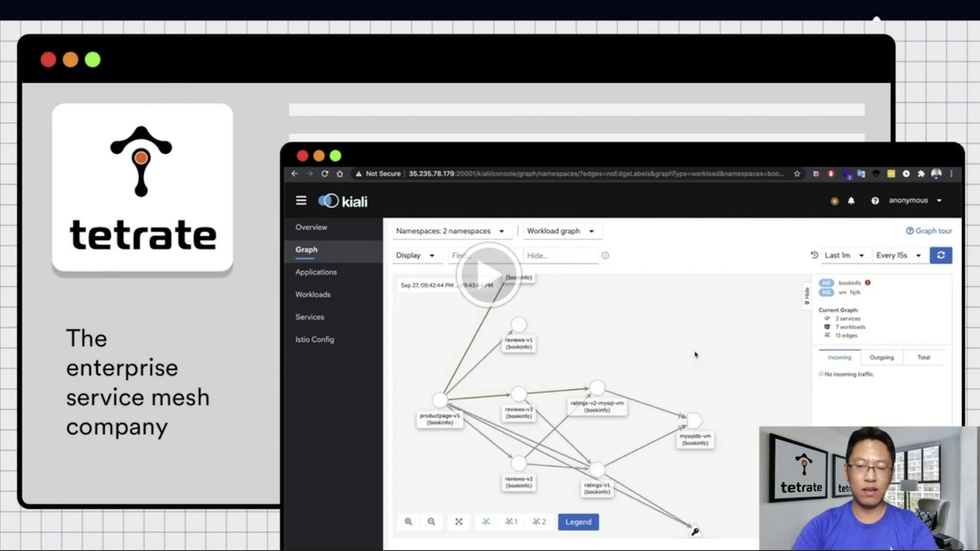Open Kiali notifications bell
980x551 pixels.
click(x=851, y=201)
